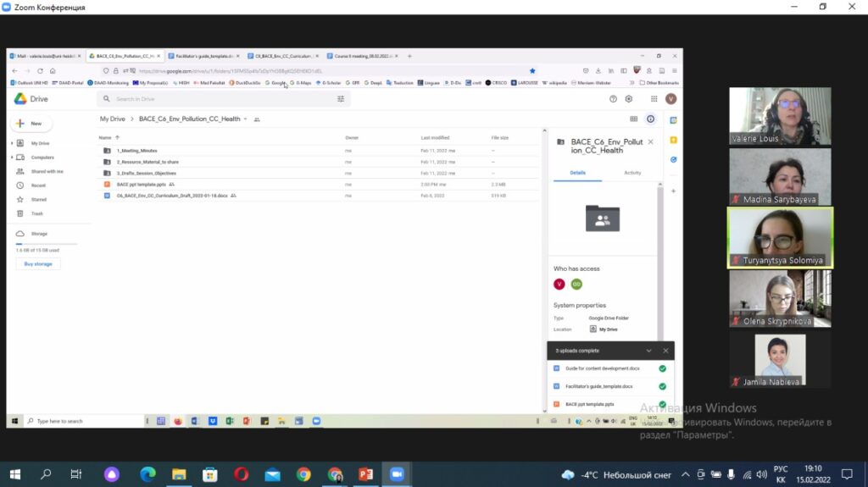Select the 1_Meeting_Minutes folder

319,151
